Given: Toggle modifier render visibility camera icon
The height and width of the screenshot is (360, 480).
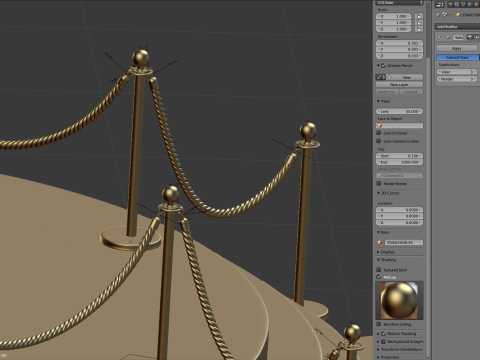Looking at the screenshot, I should click(x=470, y=37).
